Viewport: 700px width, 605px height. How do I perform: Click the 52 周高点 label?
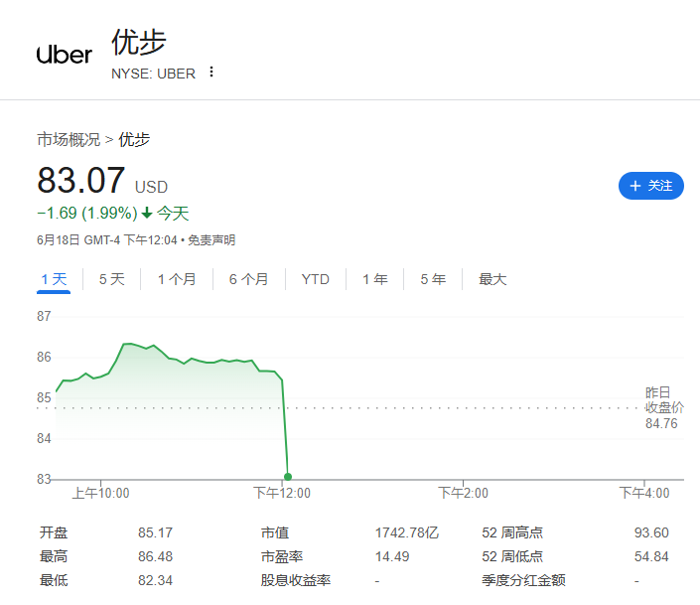pyautogui.click(x=512, y=532)
